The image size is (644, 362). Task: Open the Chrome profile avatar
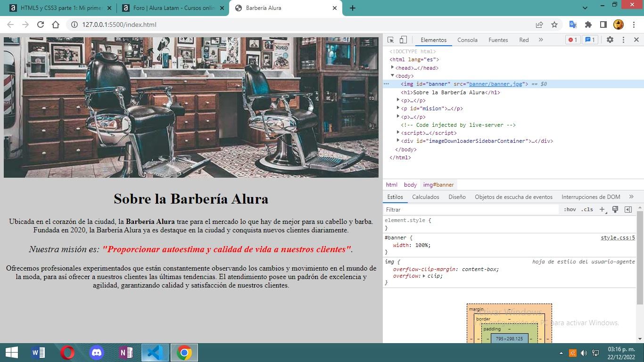click(618, 25)
